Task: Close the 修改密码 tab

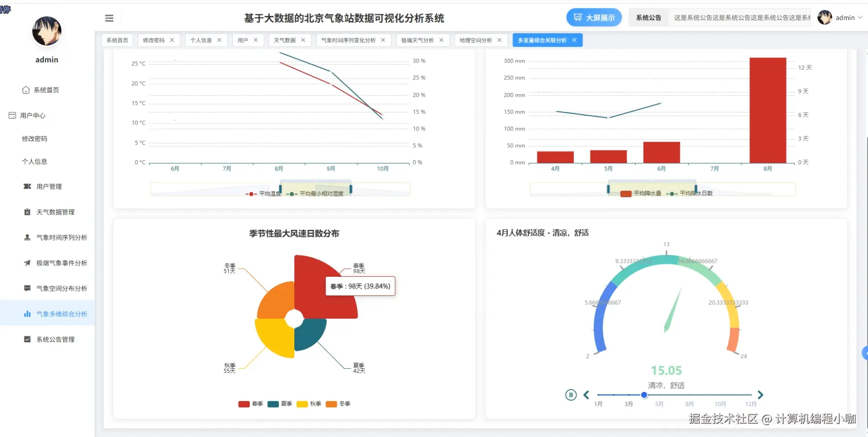Action: 172,40
